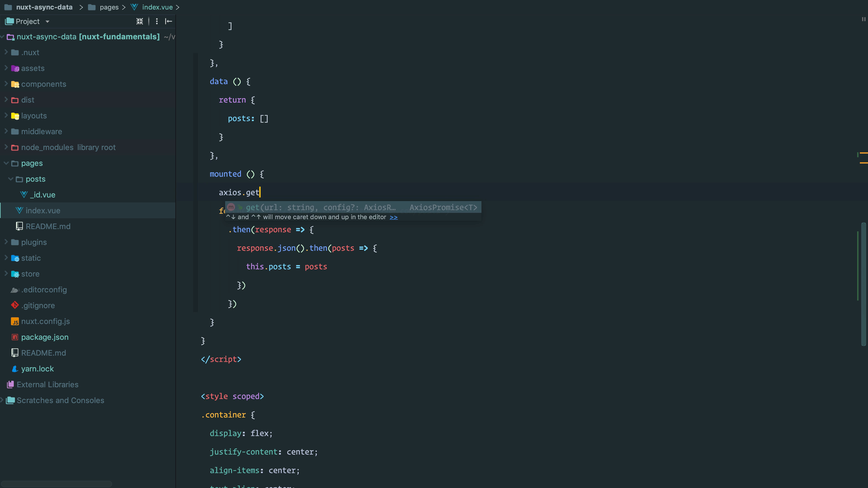Click the components folder icon
Image resolution: width=868 pixels, height=488 pixels.
15,84
